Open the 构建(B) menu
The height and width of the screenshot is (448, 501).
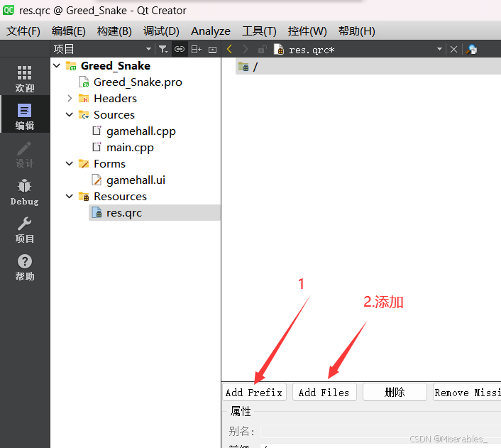[114, 31]
